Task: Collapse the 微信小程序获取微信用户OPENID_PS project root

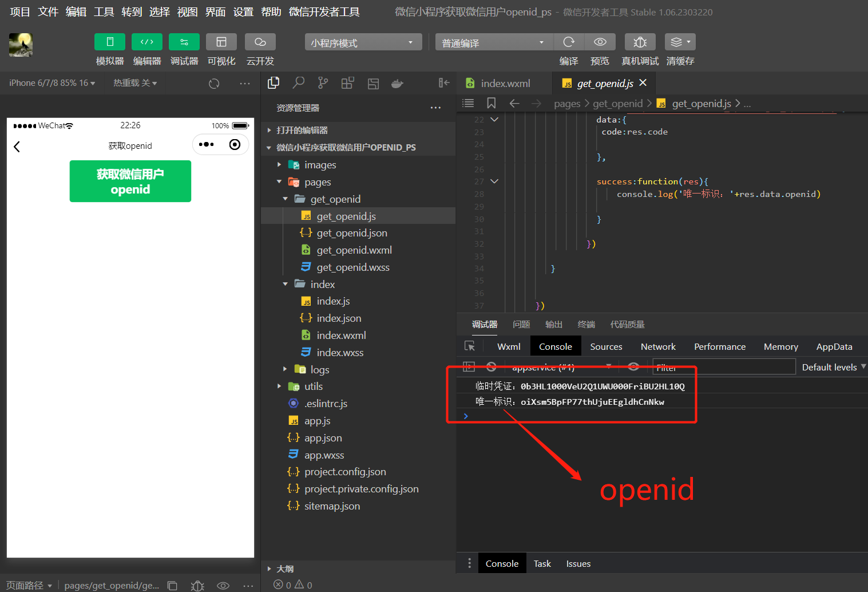Action: point(358,147)
